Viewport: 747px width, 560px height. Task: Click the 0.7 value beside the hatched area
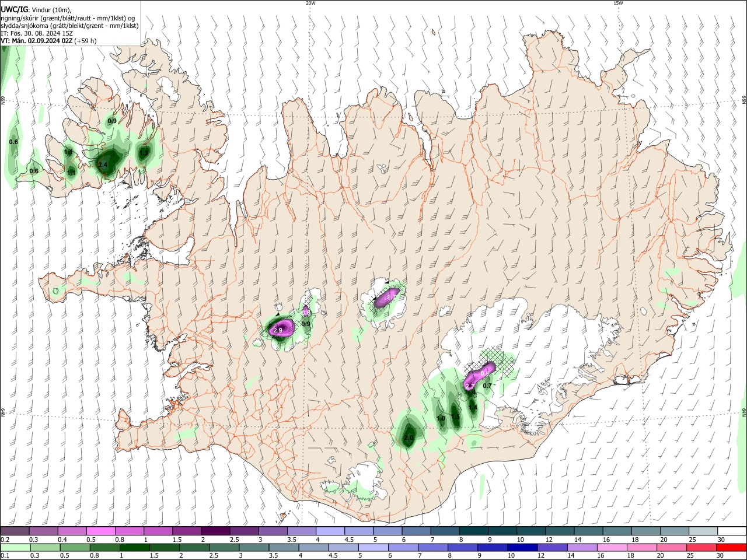[487, 386]
